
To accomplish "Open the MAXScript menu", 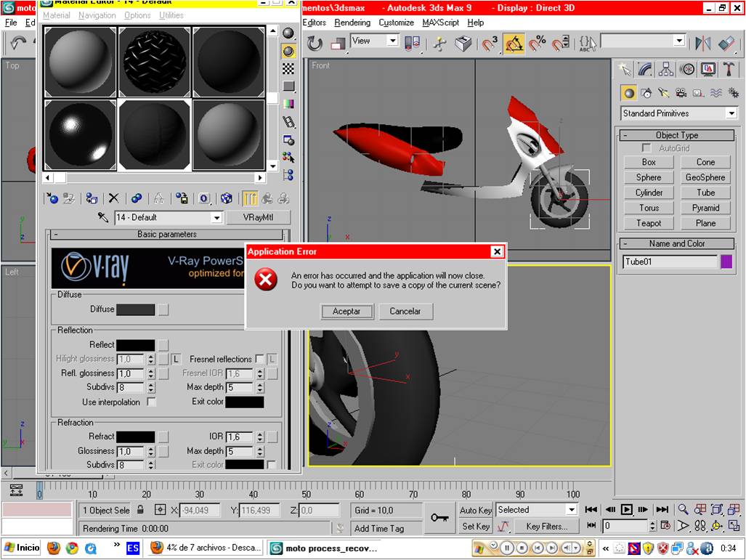I will 441,23.
